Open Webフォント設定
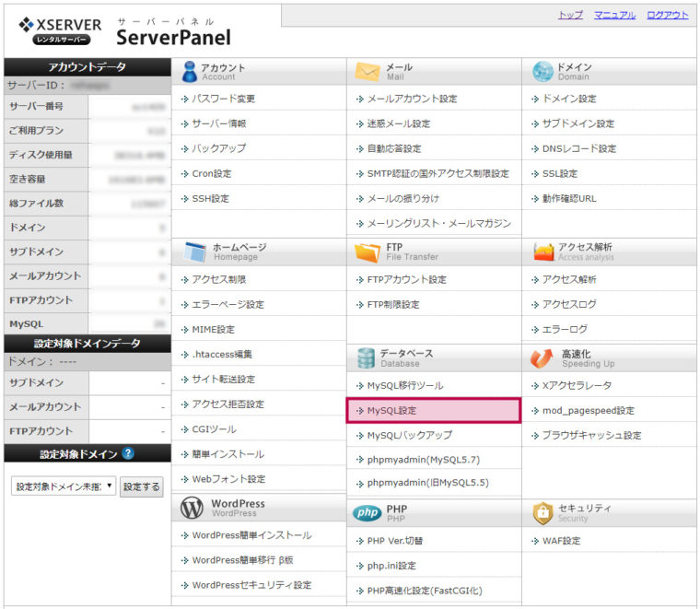The image size is (700, 609). tap(228, 479)
